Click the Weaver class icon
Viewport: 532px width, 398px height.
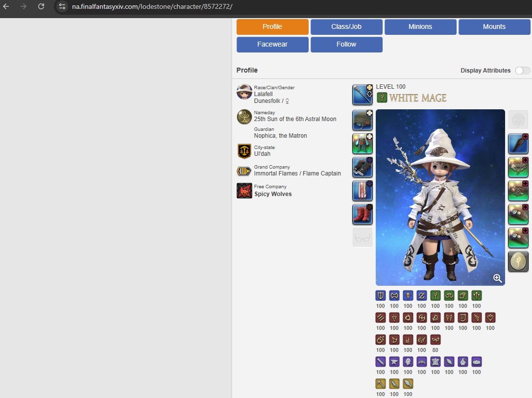pos(449,362)
